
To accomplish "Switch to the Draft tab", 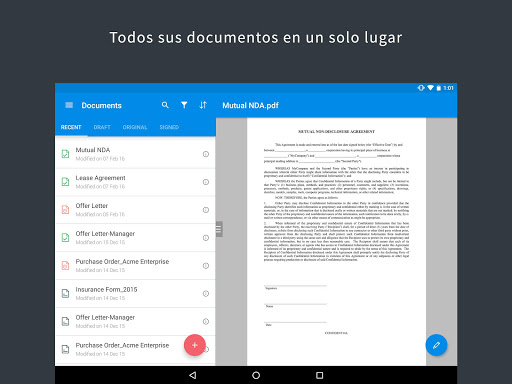I will click(102, 127).
